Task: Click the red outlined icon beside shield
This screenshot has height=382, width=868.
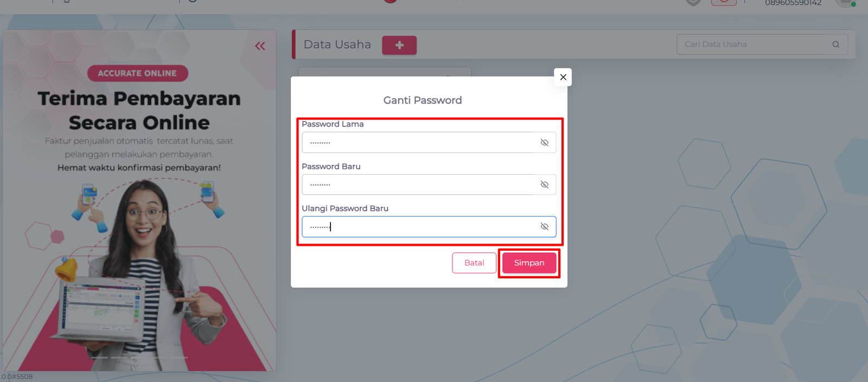Action: pyautogui.click(x=724, y=2)
